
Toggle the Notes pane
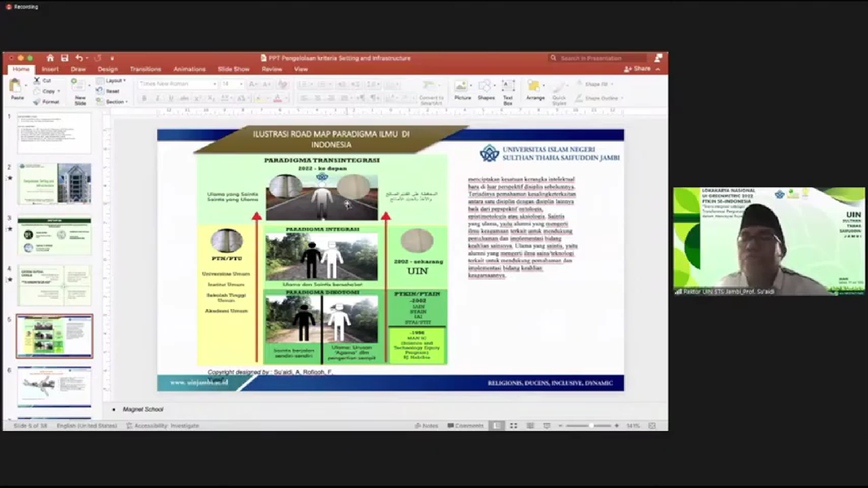(427, 426)
